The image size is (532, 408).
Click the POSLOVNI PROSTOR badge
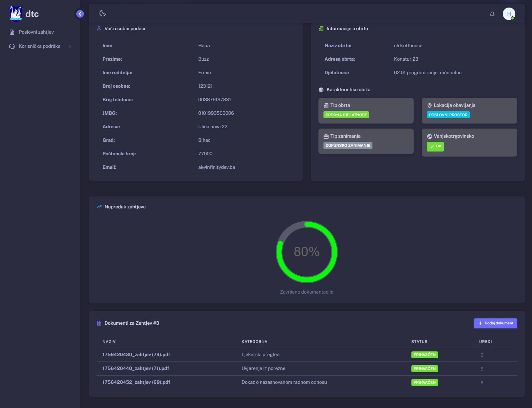click(448, 115)
